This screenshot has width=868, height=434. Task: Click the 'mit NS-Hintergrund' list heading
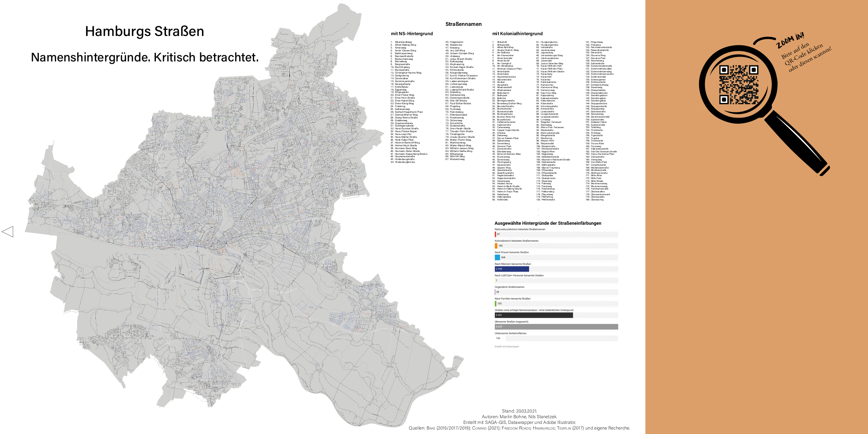412,34
